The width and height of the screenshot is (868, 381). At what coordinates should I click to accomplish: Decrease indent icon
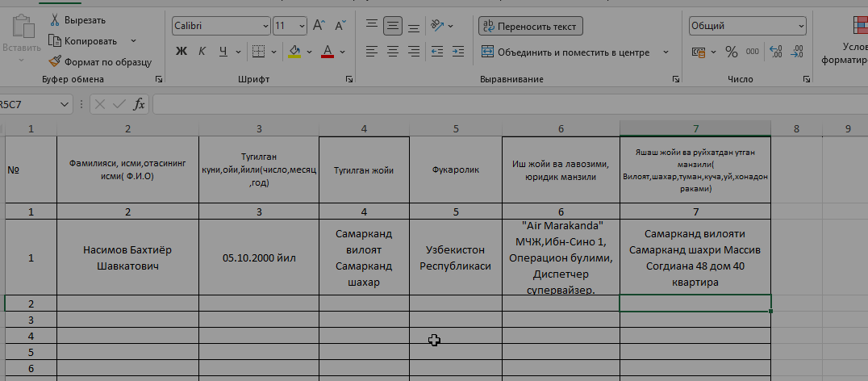[x=437, y=52]
